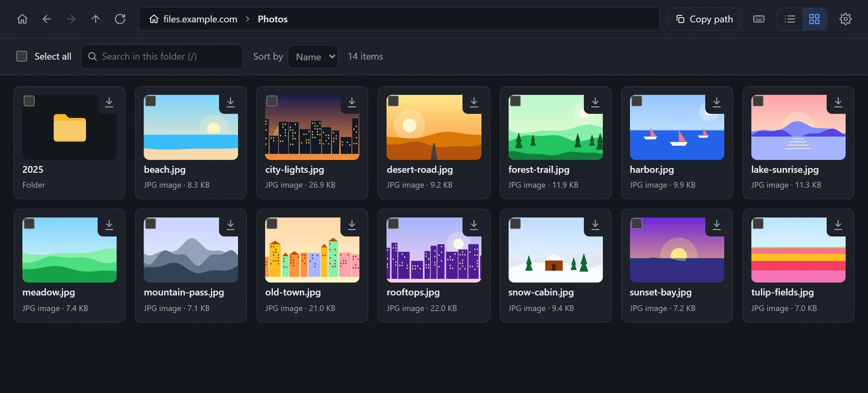
Task: Download snow-cabin.jpg
Action: click(595, 224)
